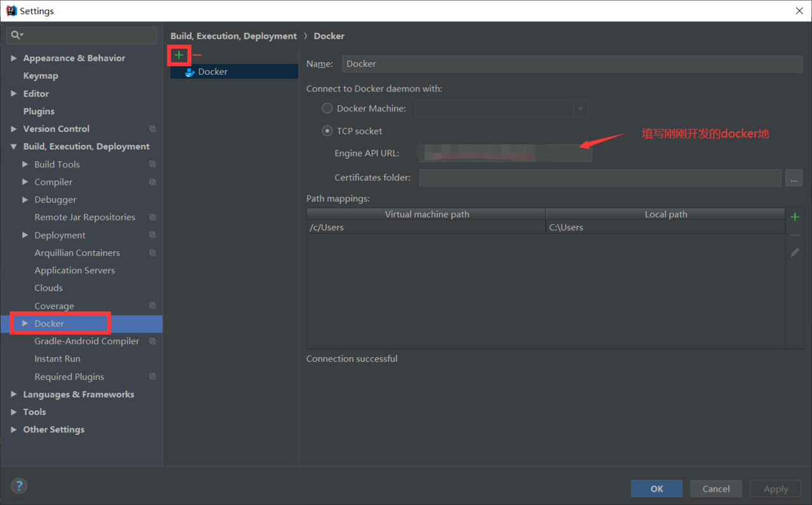Close the Settings dialog window
Image resolution: width=812 pixels, height=505 pixels.
click(799, 11)
